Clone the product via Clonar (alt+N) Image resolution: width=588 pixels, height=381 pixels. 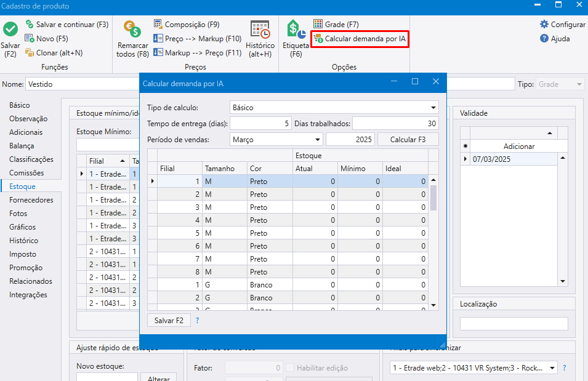point(54,53)
